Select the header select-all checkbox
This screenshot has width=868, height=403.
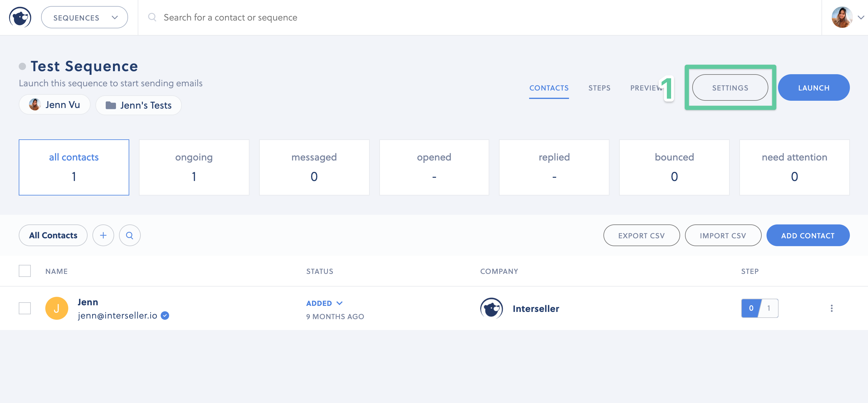click(x=24, y=271)
